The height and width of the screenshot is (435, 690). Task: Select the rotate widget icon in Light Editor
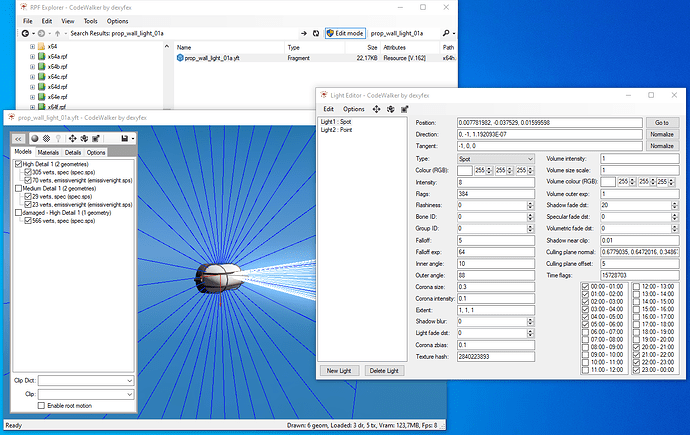[390, 109]
